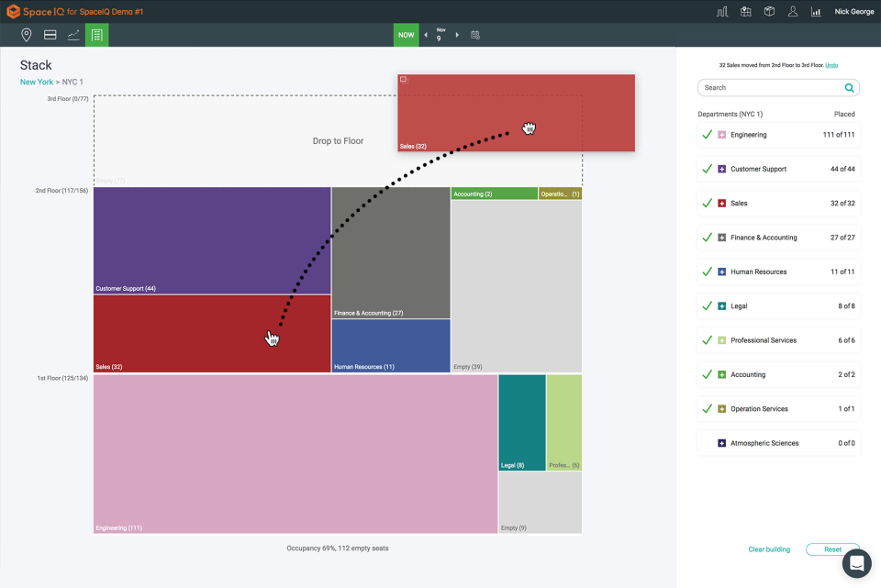Screen dimensions: 881x588
Task: Toggle the placed checkmark next to Legal
Action: click(706, 305)
